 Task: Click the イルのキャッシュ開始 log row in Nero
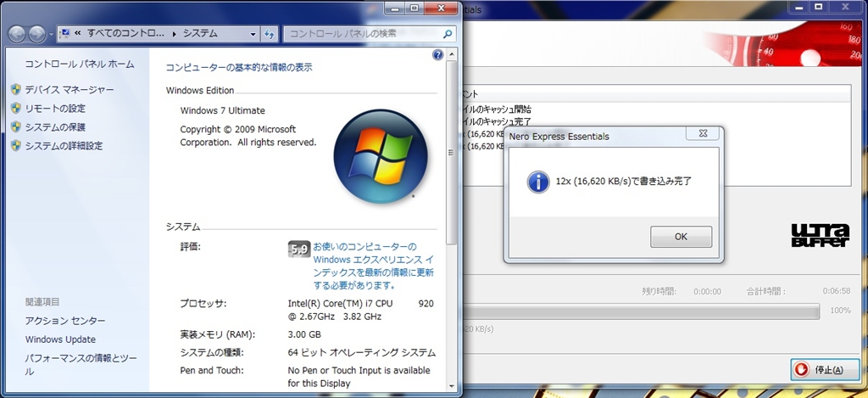(498, 109)
